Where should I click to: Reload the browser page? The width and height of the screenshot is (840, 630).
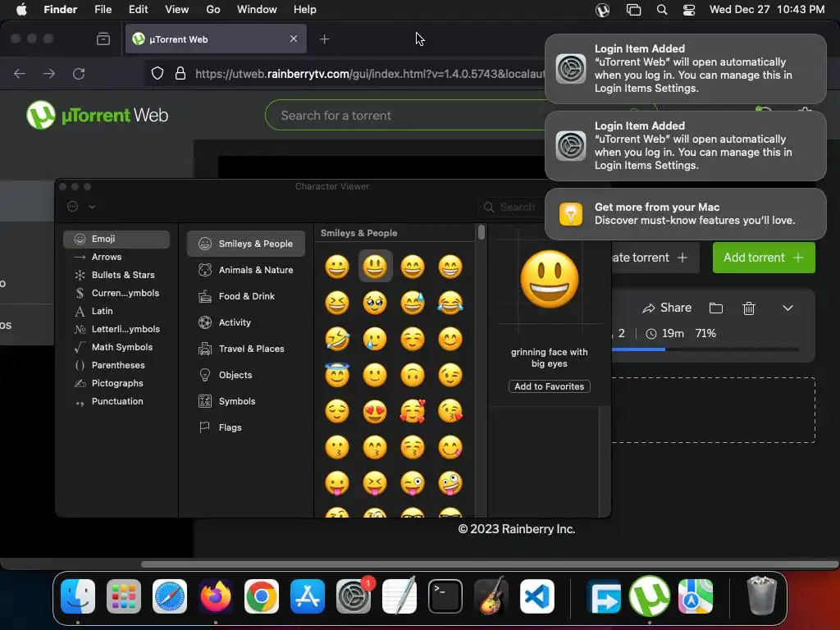point(79,73)
